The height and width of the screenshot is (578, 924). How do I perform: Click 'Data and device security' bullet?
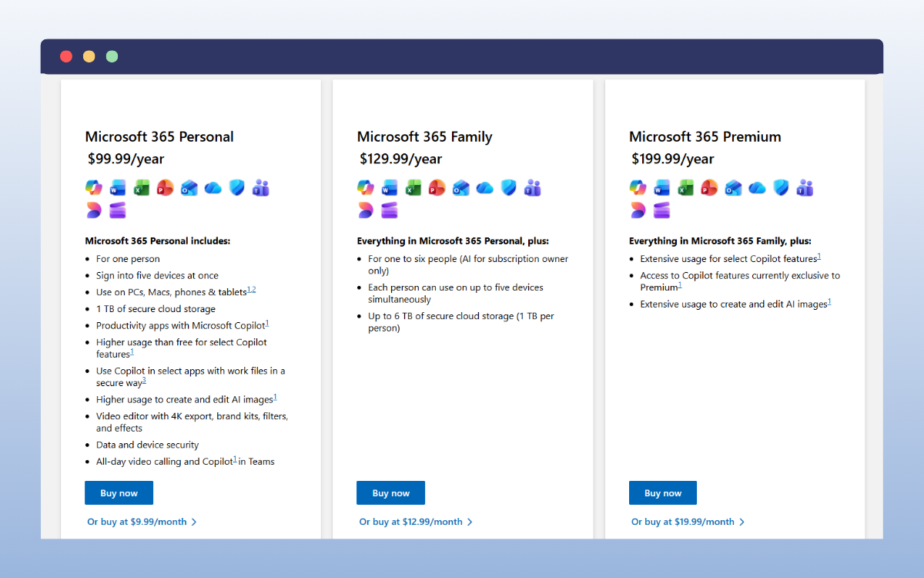147,445
